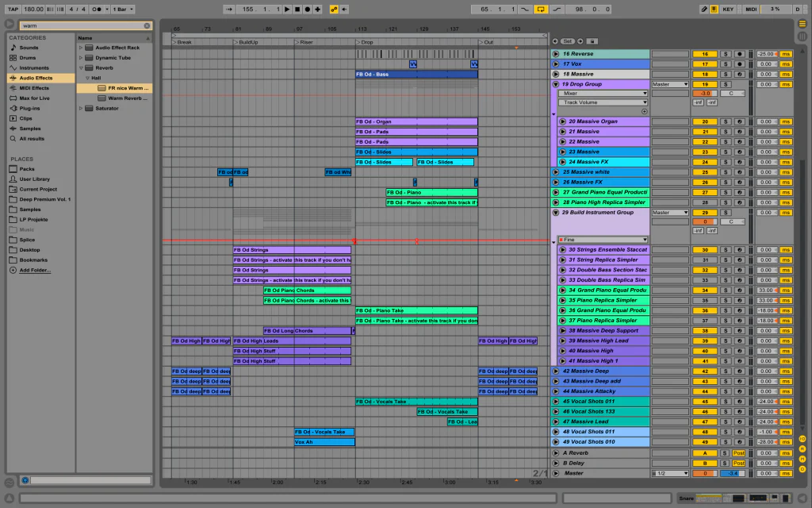This screenshot has width=812, height=508.
Task: Click the Set locator button
Action: (x=568, y=41)
